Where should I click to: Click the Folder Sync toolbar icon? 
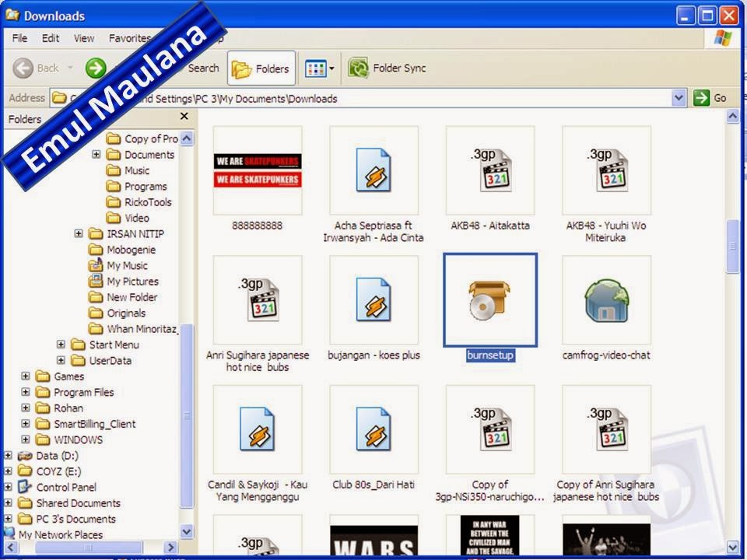(358, 68)
